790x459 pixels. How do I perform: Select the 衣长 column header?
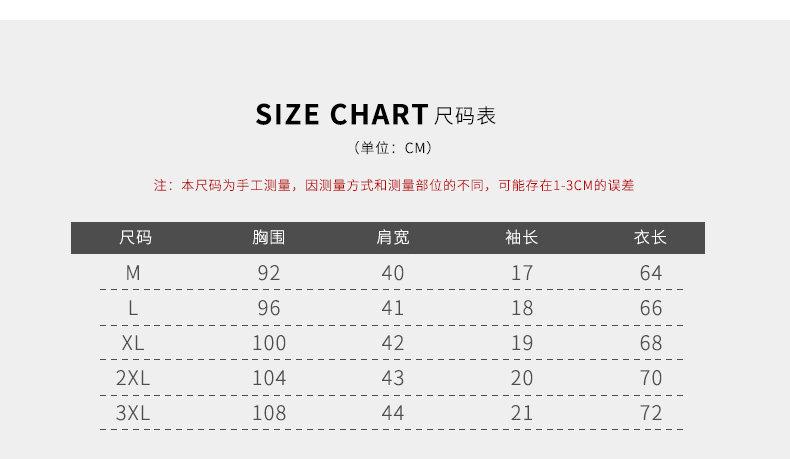(x=651, y=238)
